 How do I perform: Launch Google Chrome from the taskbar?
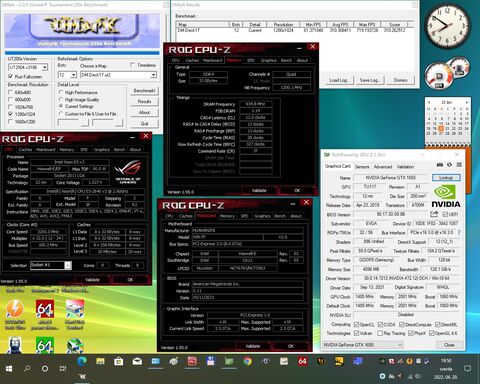tap(247, 361)
